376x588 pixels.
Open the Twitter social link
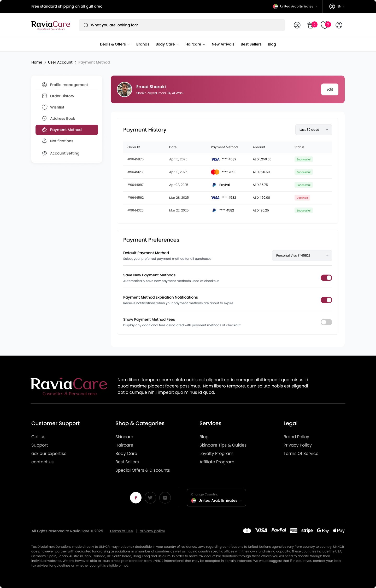click(x=150, y=498)
